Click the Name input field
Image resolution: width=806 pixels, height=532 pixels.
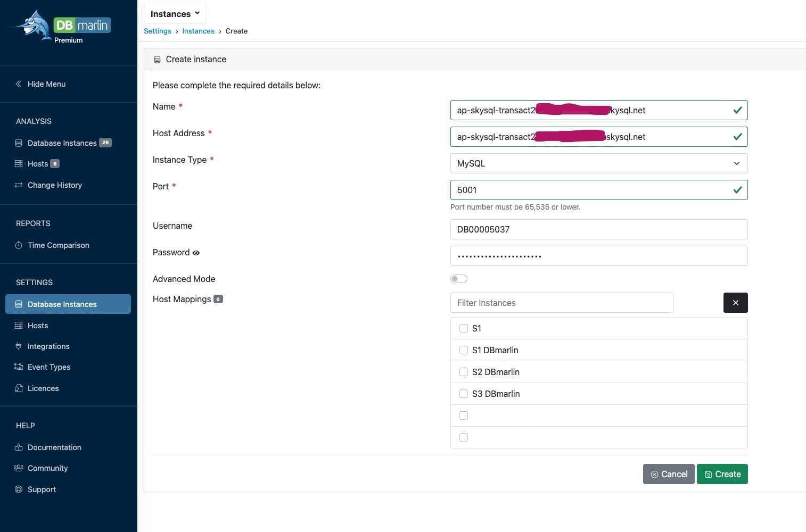[x=599, y=110]
